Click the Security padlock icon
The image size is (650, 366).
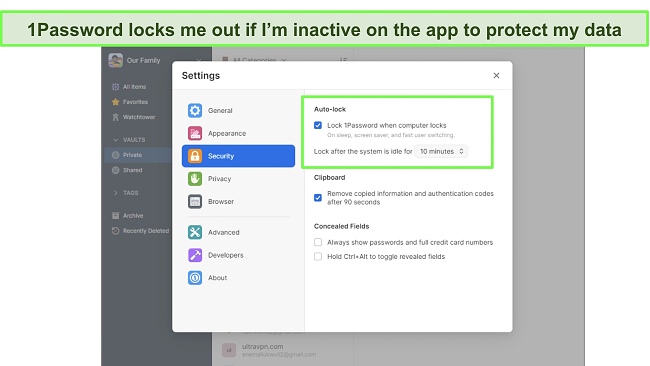[195, 156]
